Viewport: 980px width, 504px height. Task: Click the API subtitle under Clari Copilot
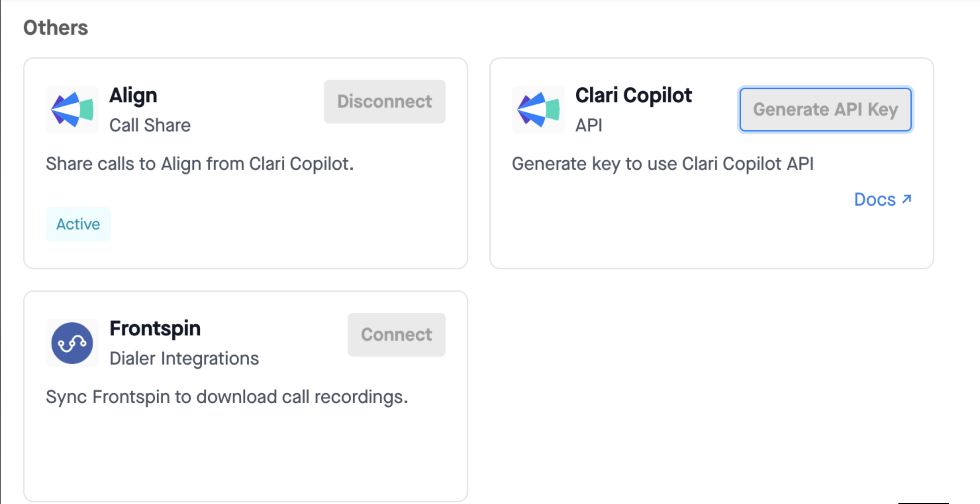click(589, 125)
